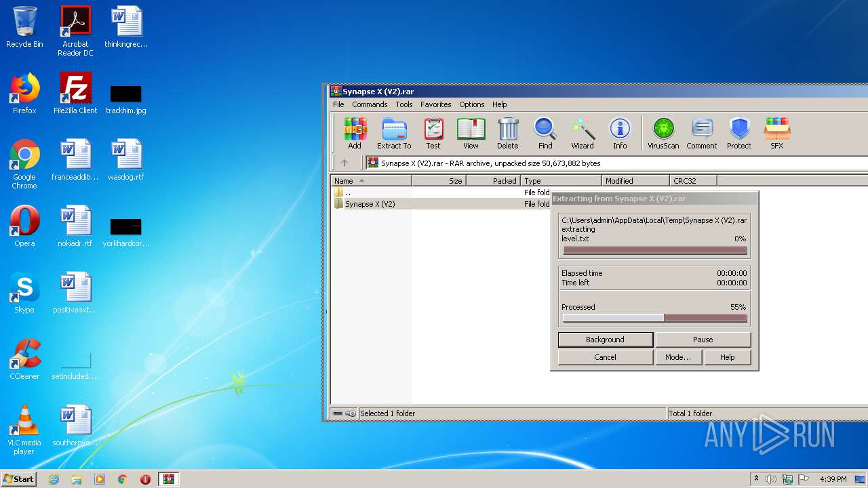Select southernyo... desktop document

tap(75, 426)
